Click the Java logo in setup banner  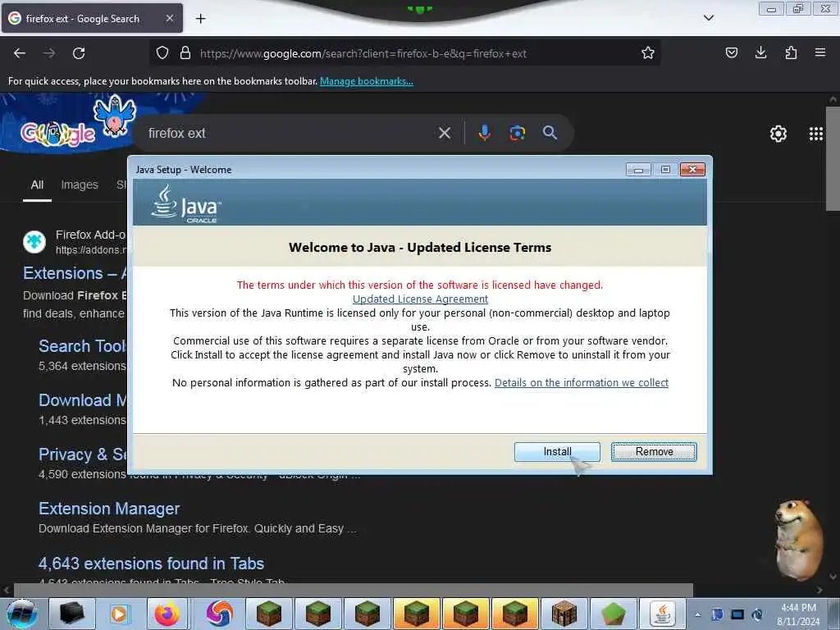coord(186,203)
